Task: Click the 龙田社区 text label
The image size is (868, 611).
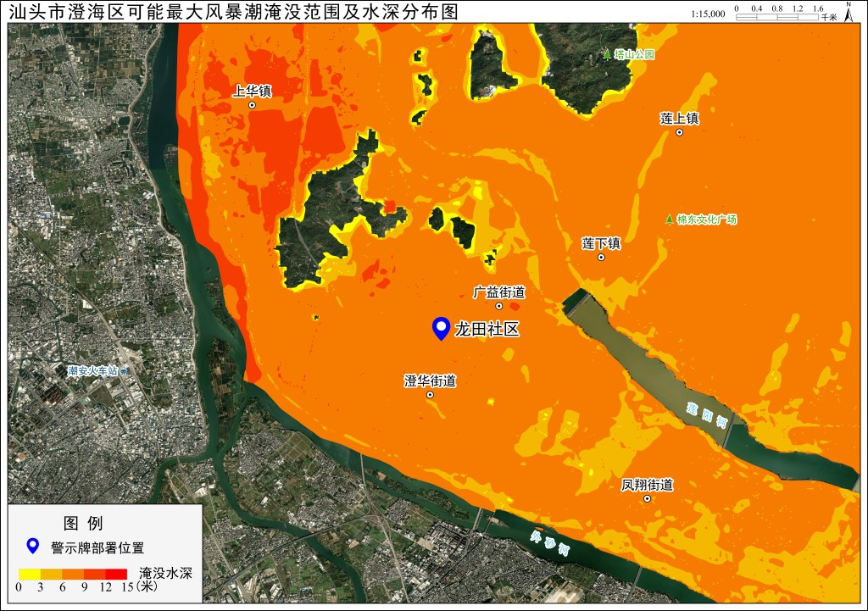Action: click(x=487, y=330)
